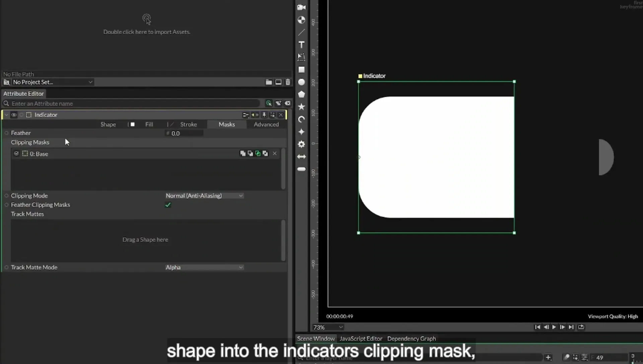Uncheck Feather Clipping Masks checkbox
643x364 pixels.
168,205
